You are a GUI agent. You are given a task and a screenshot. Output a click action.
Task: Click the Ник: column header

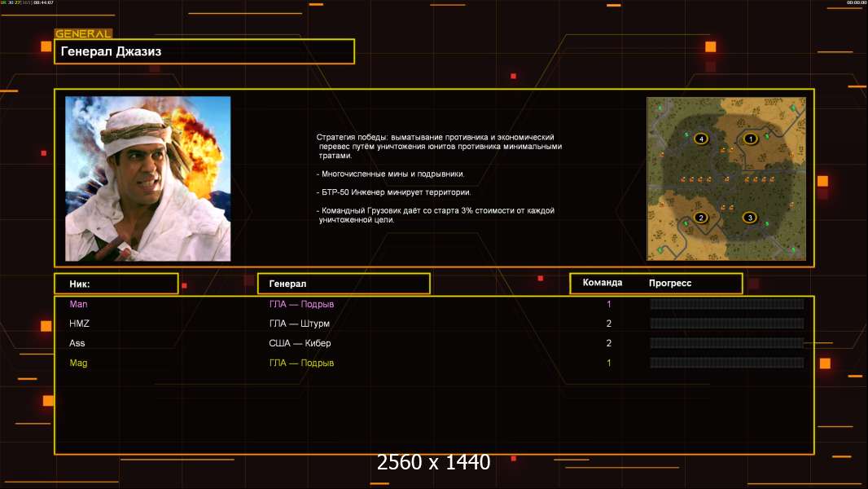tap(116, 284)
